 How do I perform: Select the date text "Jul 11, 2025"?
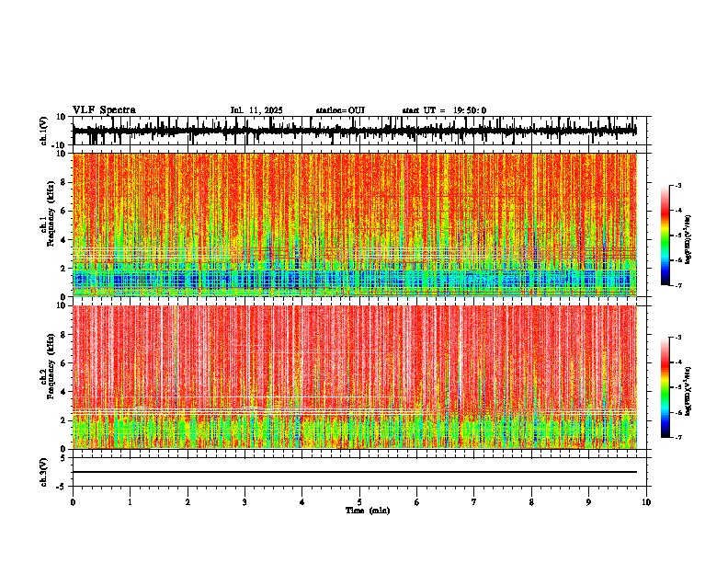point(256,110)
